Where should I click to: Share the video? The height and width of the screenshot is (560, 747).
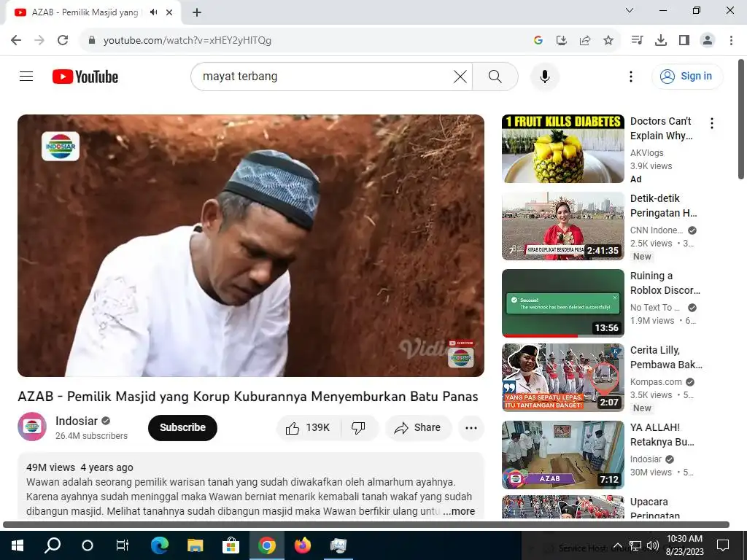tap(418, 427)
